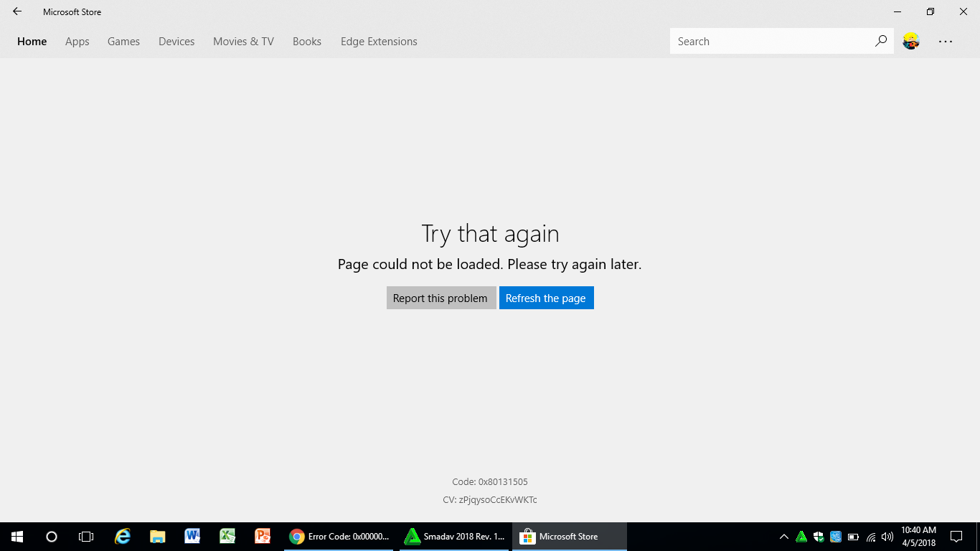Launch PowerPoint from taskbar
Screen dimensions: 980x551
pyautogui.click(x=263, y=537)
